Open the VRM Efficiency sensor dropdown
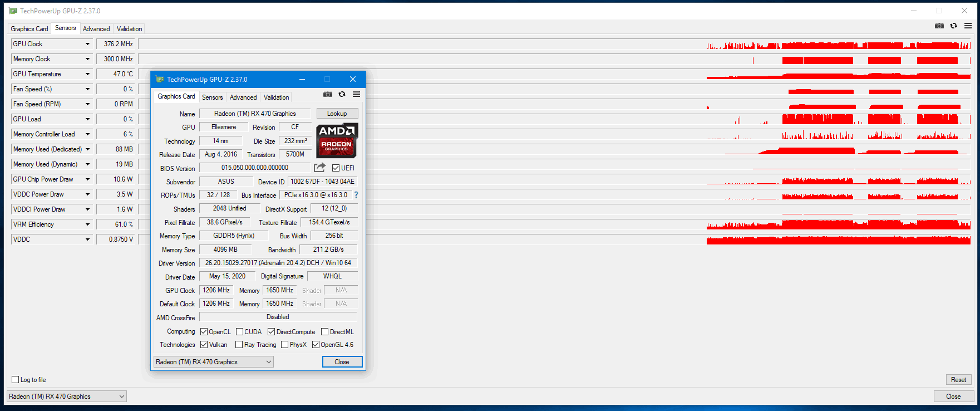The image size is (980, 411). pyautogui.click(x=87, y=224)
